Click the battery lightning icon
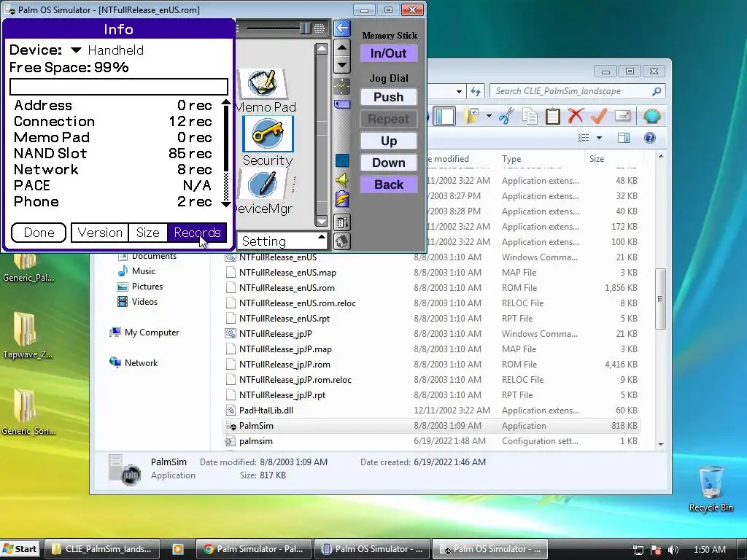The image size is (747, 560). click(342, 199)
